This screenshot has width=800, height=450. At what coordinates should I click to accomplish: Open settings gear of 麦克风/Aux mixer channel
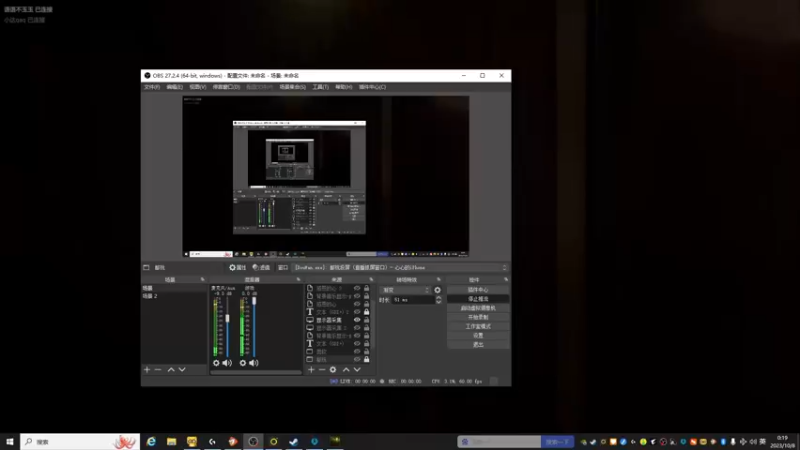coord(216,363)
